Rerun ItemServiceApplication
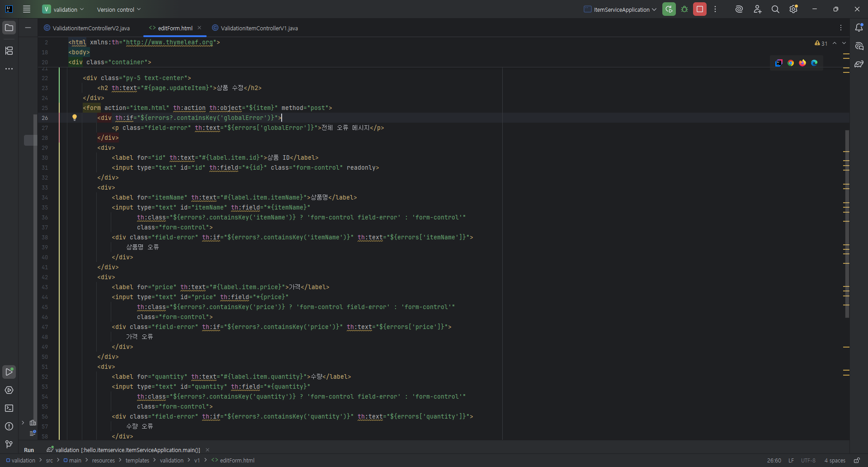Screen dimensions: 868x467 pyautogui.click(x=669, y=9)
